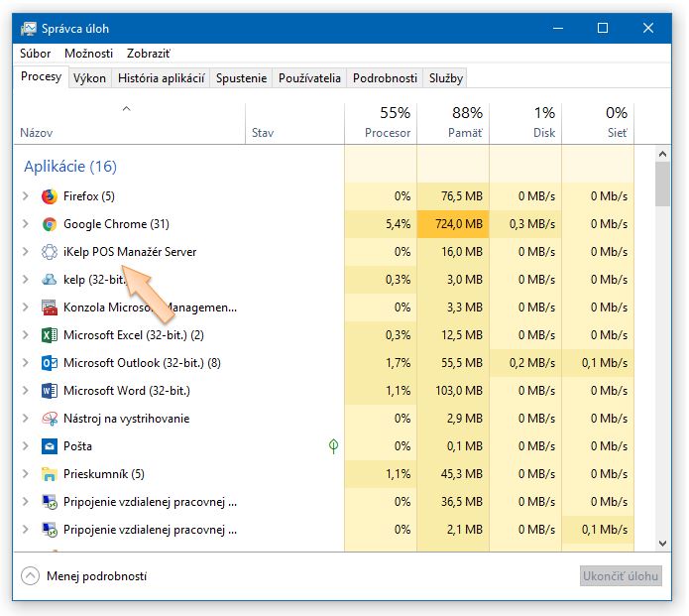Click the green leaf status icon for Pošta
Image resolution: width=689 pixels, height=616 pixels.
334,446
